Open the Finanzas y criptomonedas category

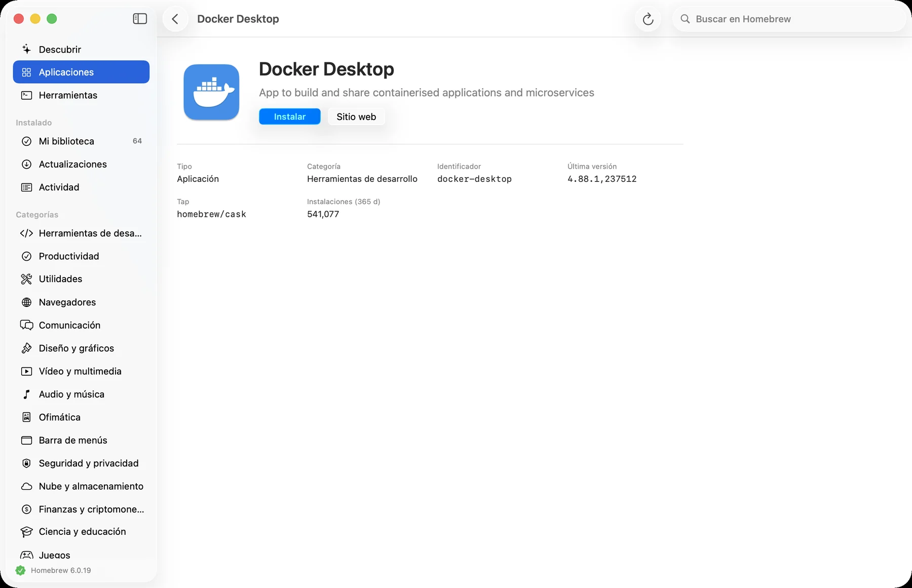[x=81, y=509]
